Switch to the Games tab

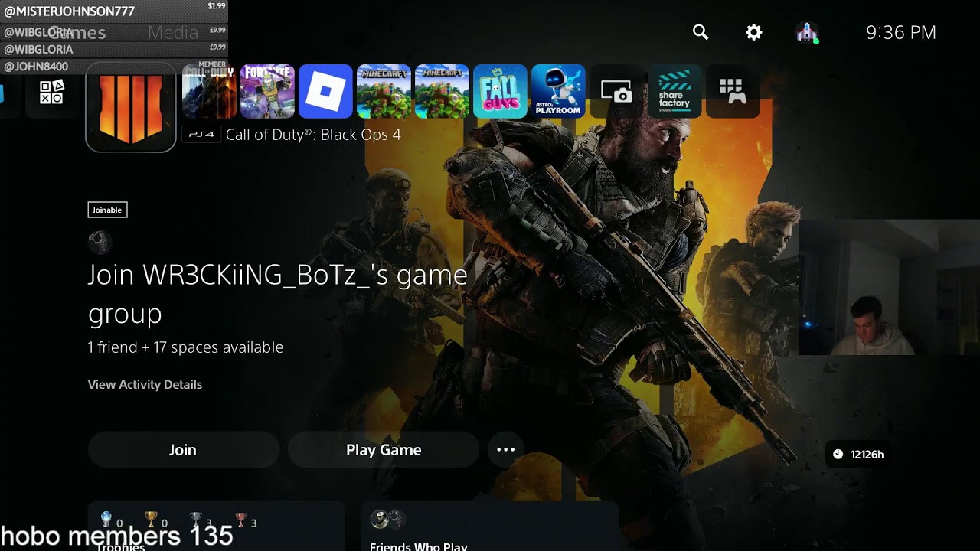tap(77, 33)
